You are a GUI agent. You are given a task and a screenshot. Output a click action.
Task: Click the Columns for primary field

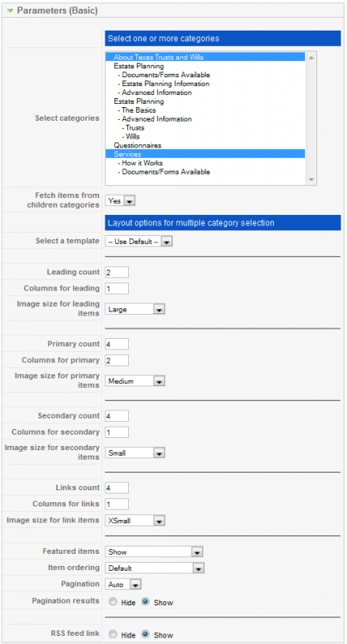[x=117, y=360]
